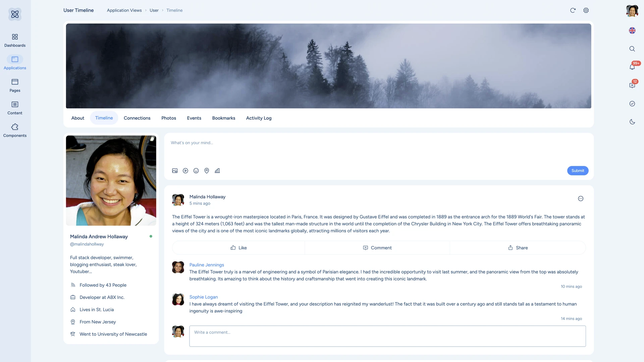Screen dimensions: 644x362
Task: Click the post's 5 mins ago timestamp
Action: coord(200,203)
